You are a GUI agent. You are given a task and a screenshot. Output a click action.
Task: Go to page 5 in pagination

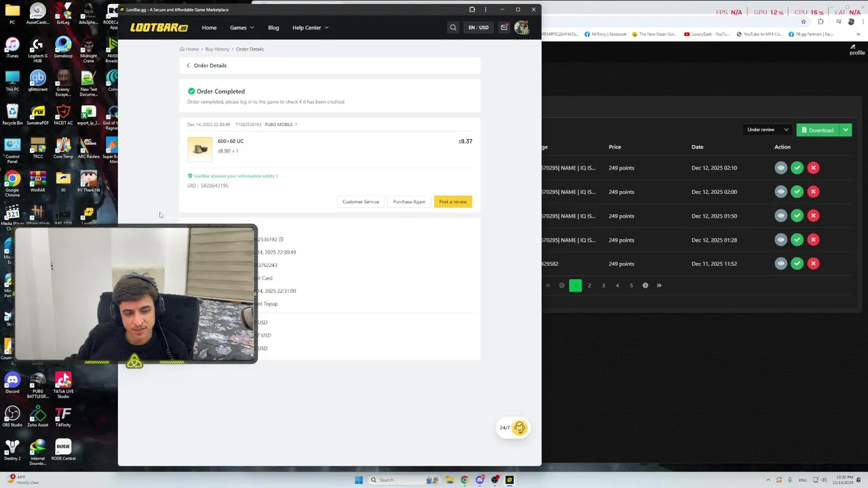point(631,285)
